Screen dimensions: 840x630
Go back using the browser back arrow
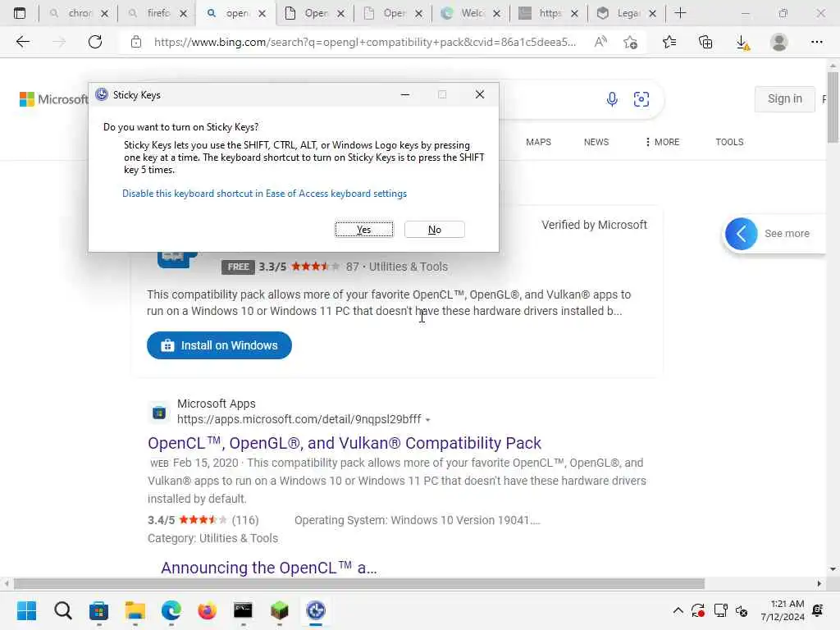22,42
